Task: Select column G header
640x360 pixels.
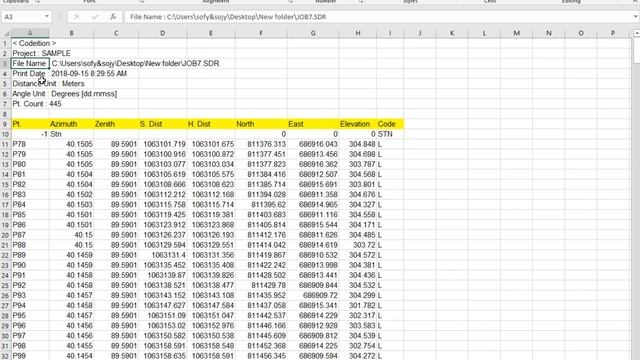Action: (313, 33)
